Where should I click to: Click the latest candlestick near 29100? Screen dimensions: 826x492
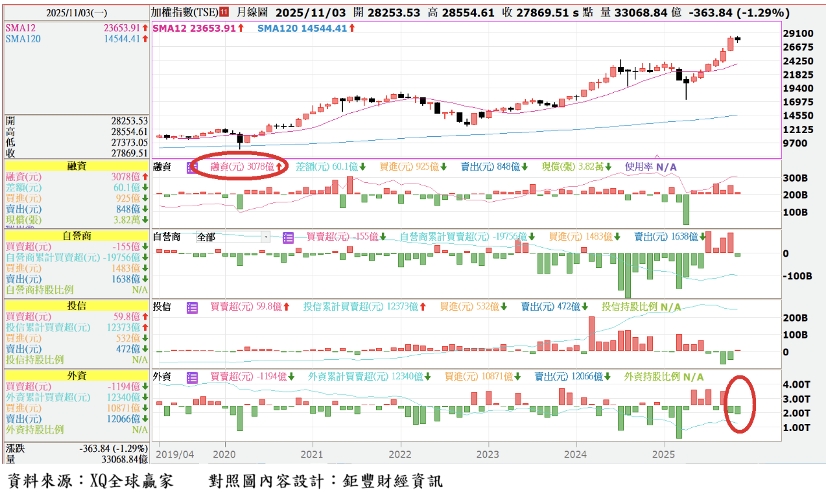737,39
